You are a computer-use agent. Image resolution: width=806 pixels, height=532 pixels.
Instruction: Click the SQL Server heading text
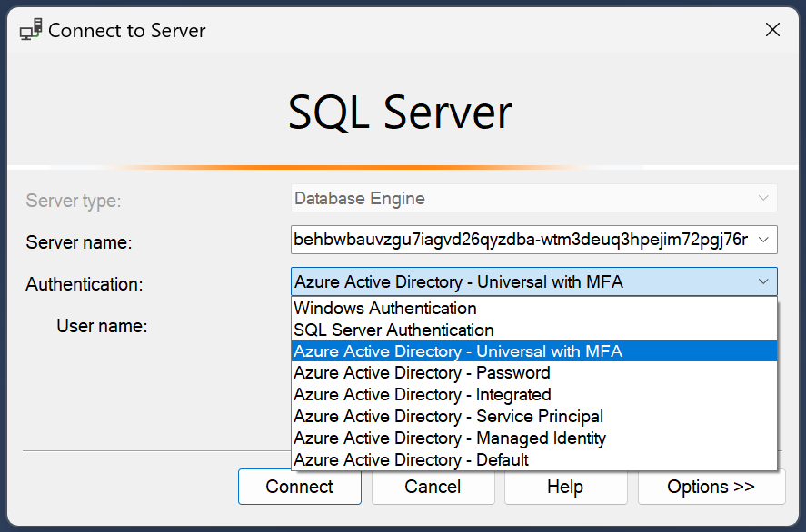(400, 113)
